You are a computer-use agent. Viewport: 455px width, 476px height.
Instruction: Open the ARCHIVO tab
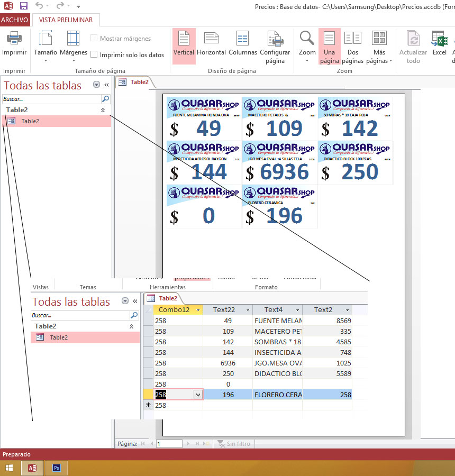tap(15, 20)
